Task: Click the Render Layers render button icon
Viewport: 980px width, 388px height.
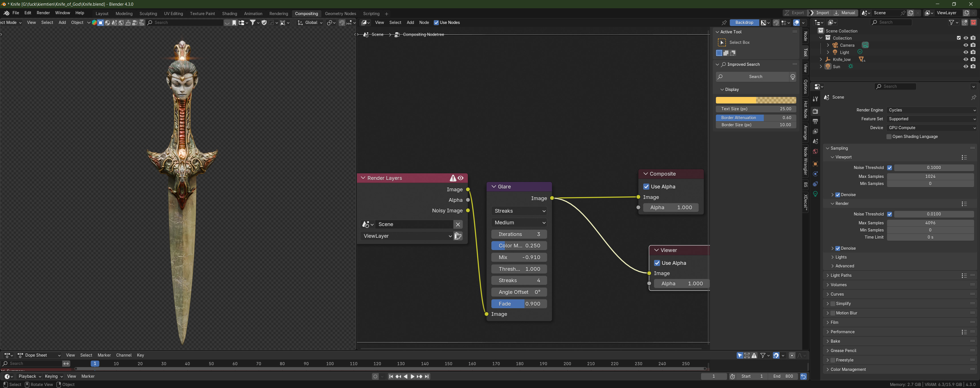Action: (x=458, y=236)
